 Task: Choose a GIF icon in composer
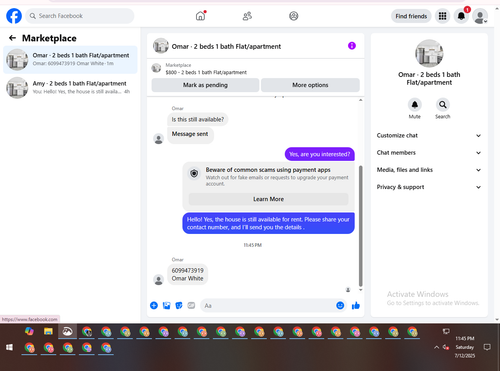click(x=191, y=305)
